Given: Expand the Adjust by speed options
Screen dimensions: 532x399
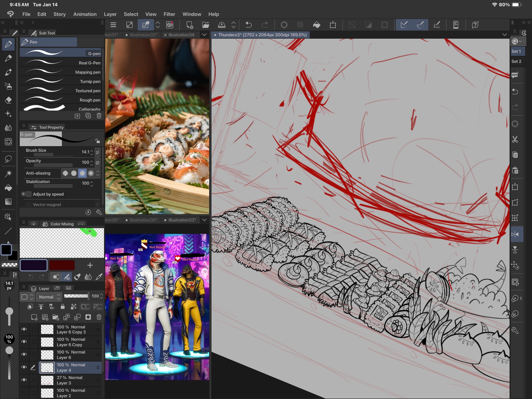Looking at the screenshot, I should (x=23, y=194).
